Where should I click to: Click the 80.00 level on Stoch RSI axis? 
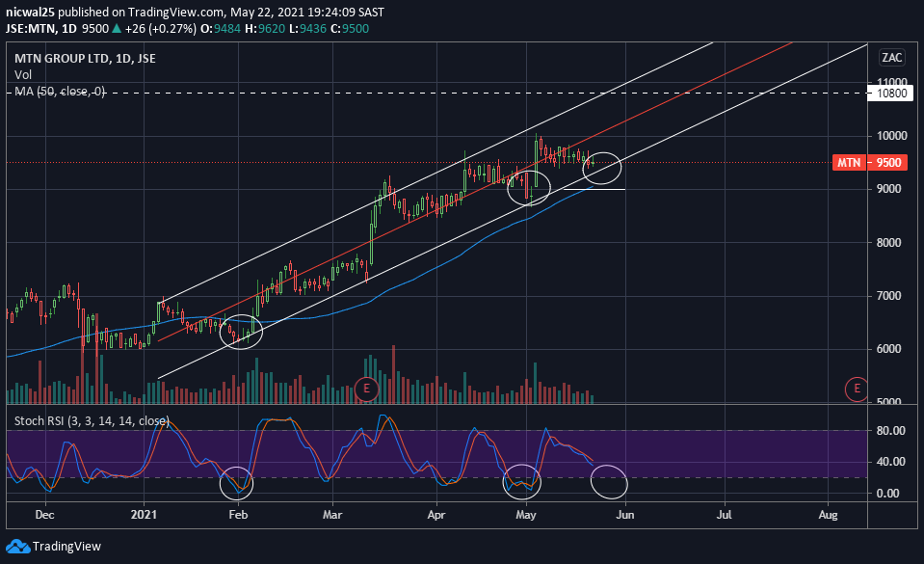click(890, 431)
